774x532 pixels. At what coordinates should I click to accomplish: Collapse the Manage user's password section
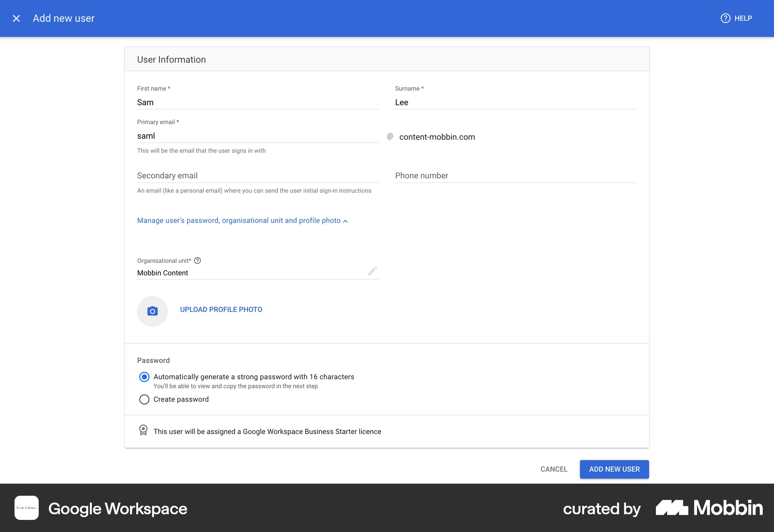click(x=241, y=221)
